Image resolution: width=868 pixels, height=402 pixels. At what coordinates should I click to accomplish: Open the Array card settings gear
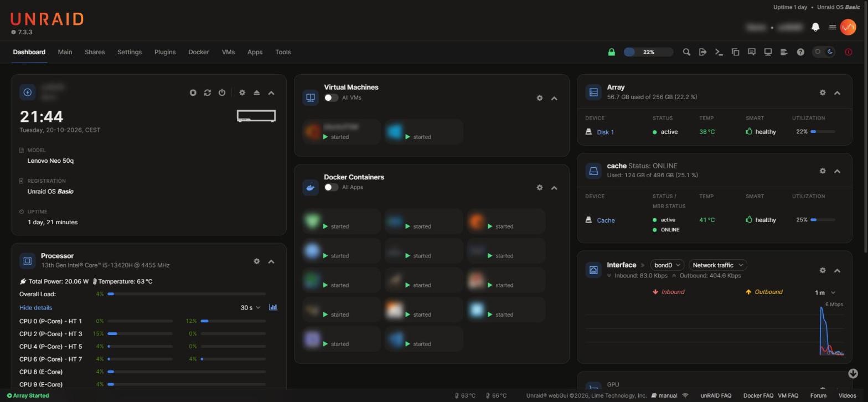822,92
